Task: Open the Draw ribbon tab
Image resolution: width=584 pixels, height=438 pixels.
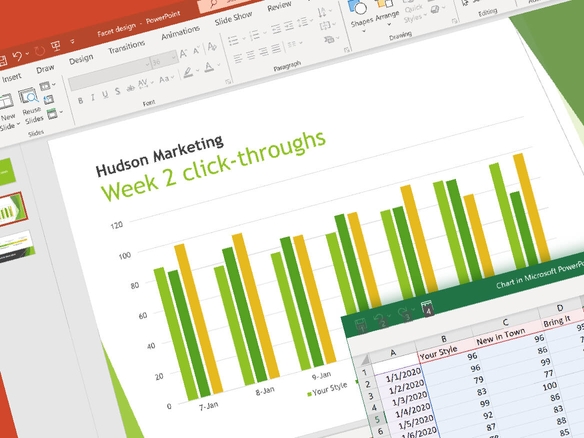Action: point(45,69)
